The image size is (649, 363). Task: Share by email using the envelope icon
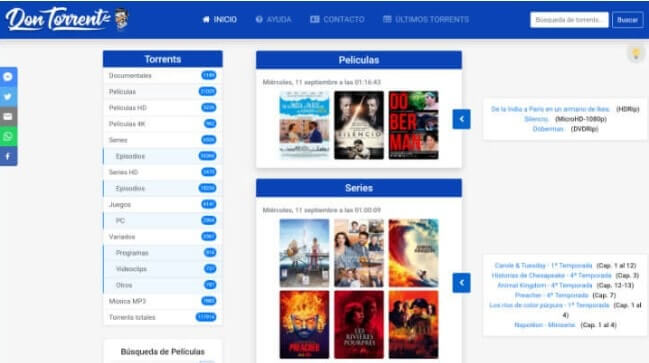8,117
